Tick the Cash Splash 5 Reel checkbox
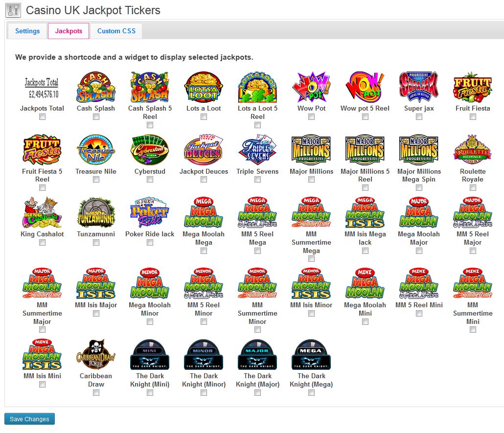Image resolution: width=504 pixels, height=433 pixels. click(150, 125)
